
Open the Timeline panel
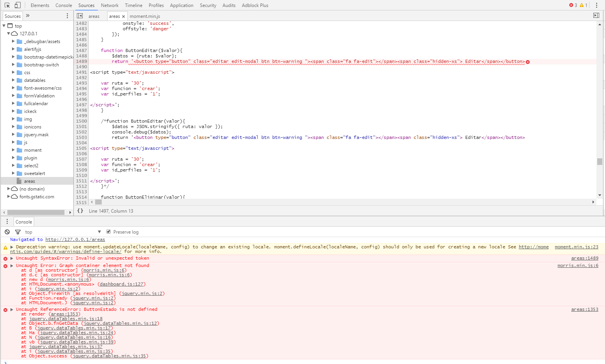[134, 5]
